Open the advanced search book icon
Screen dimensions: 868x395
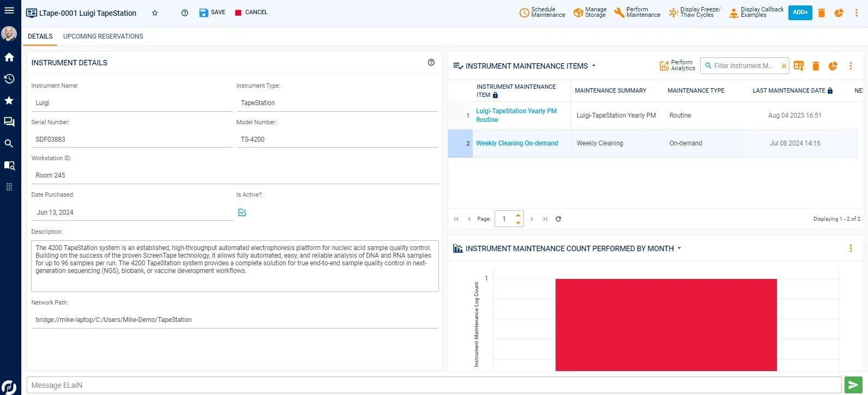click(x=9, y=165)
